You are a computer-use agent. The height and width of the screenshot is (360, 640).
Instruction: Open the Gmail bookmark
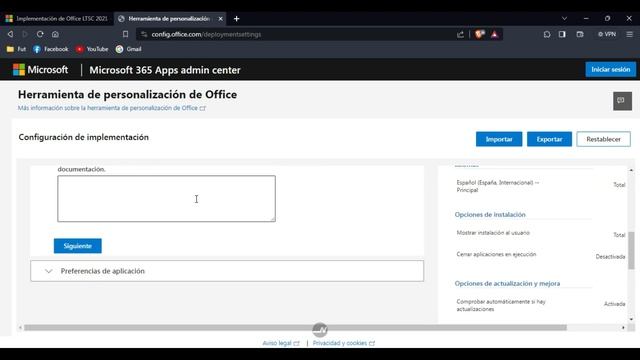(x=129, y=49)
